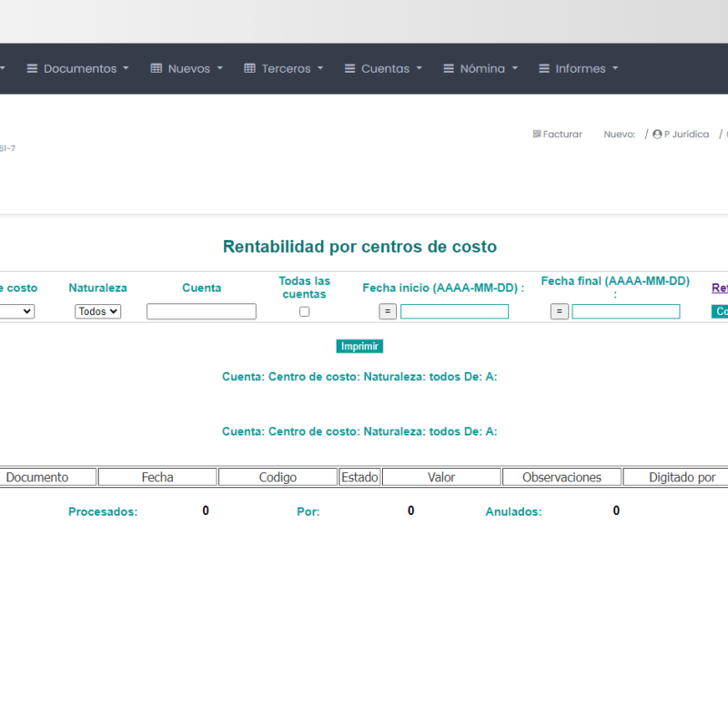Viewport: 728px width, 728px height.
Task: Open the centro de costo dropdown
Action: pyautogui.click(x=18, y=311)
